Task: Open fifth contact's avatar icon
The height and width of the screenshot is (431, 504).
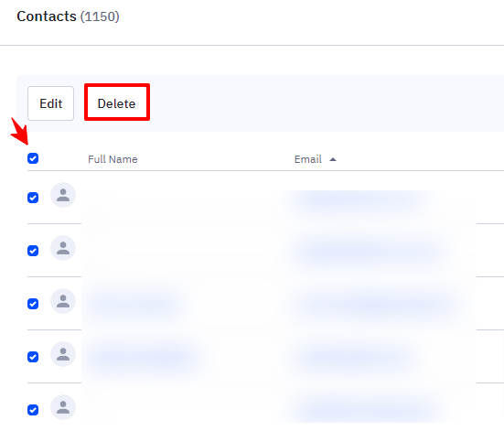Action: 63,407
